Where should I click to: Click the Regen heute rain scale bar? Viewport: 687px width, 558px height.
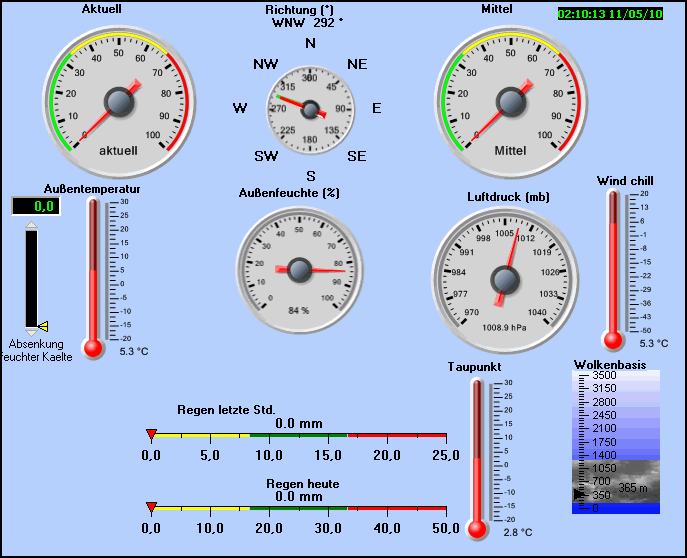click(x=298, y=509)
